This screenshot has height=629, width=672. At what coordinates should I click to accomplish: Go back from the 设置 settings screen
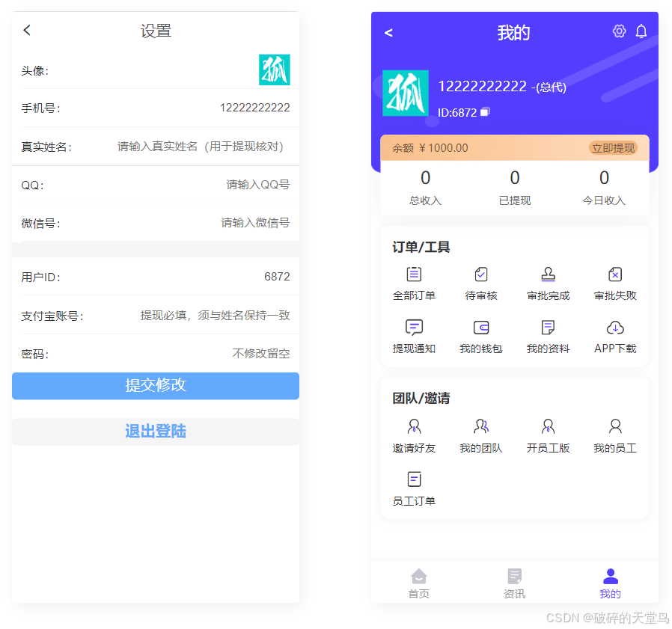27,30
